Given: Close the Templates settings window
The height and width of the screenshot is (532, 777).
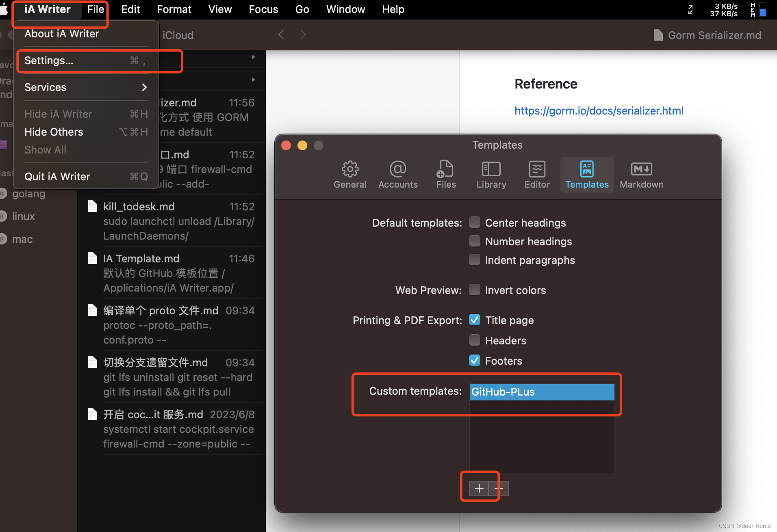Looking at the screenshot, I should (x=286, y=145).
